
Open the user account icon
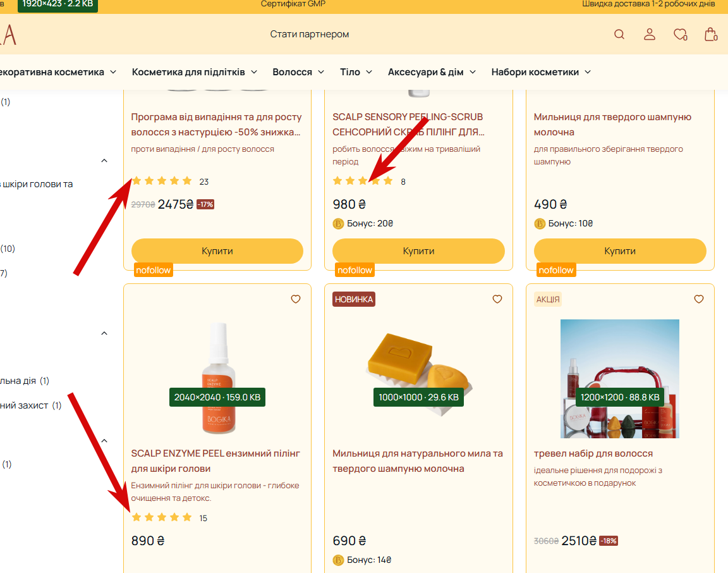(650, 34)
